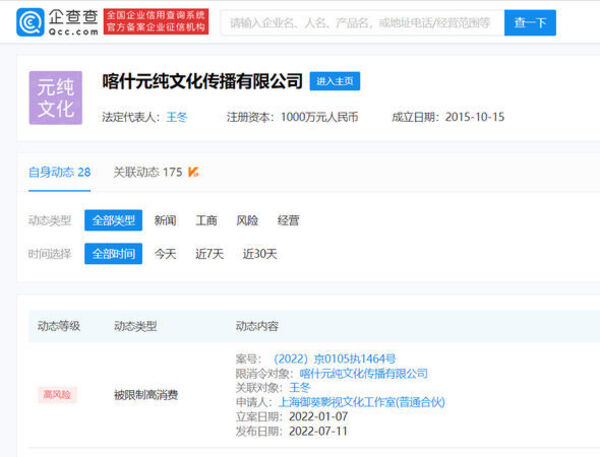Screen dimensions: 600x457
Task: Click the VIP icon beside 关联动态 175
Action: (x=194, y=172)
